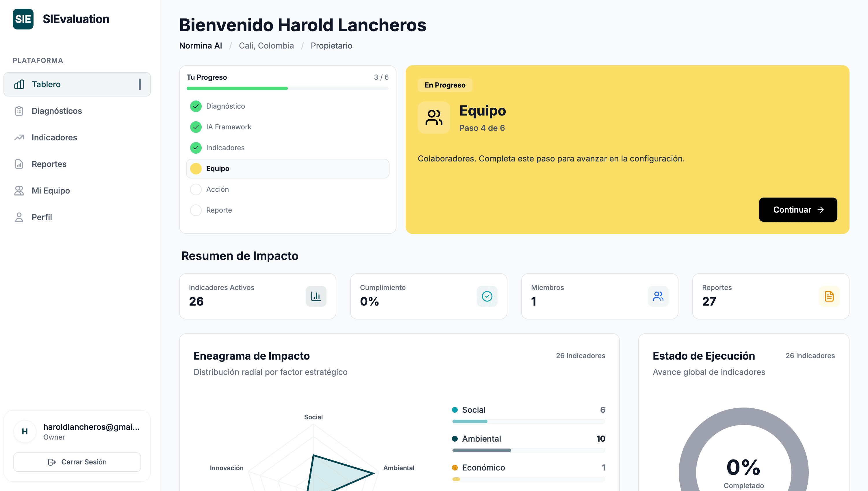
Task: Open Diagnósticos from the sidebar
Action: coord(57,111)
